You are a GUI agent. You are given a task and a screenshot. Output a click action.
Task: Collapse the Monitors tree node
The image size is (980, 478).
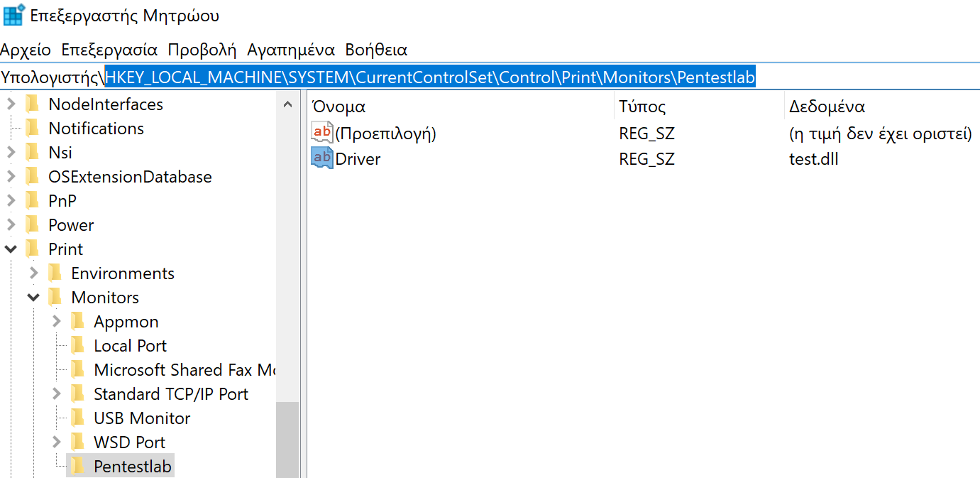tap(33, 297)
